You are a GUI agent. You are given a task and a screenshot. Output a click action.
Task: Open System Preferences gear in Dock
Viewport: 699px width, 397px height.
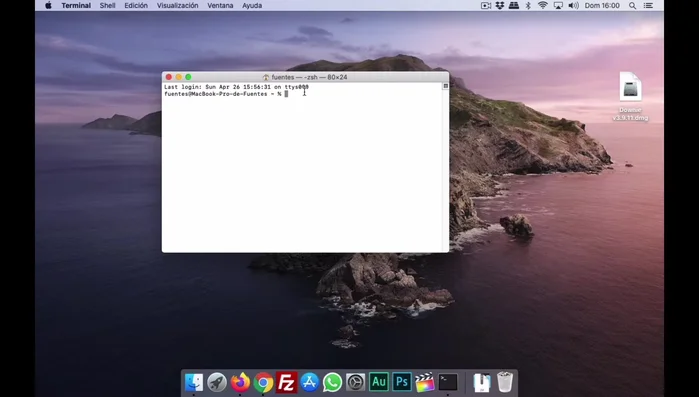[x=356, y=382]
